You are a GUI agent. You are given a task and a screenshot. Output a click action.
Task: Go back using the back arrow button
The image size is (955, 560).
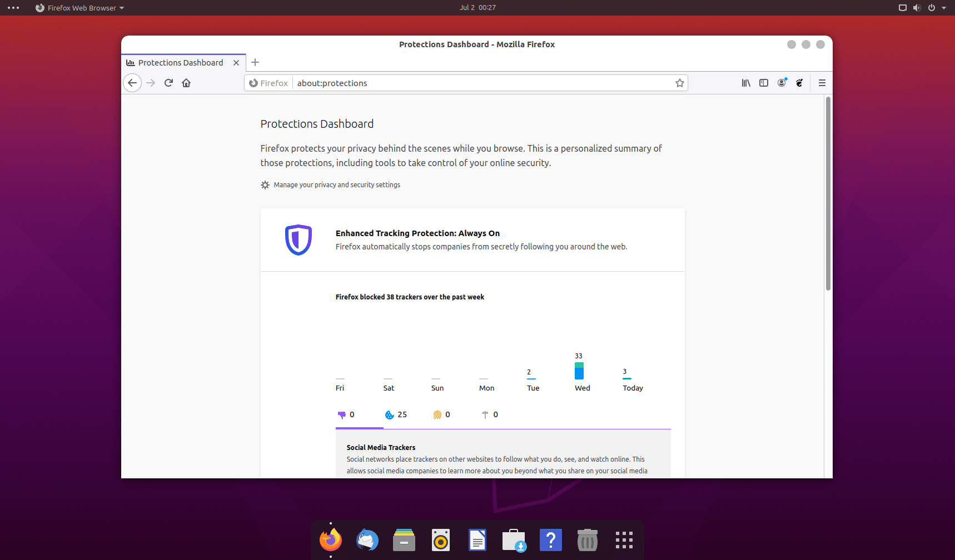click(x=132, y=83)
